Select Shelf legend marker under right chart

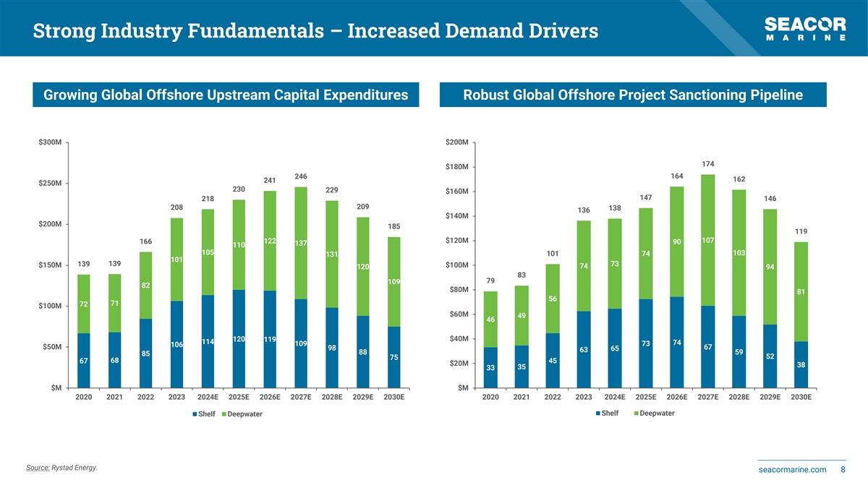click(x=597, y=413)
